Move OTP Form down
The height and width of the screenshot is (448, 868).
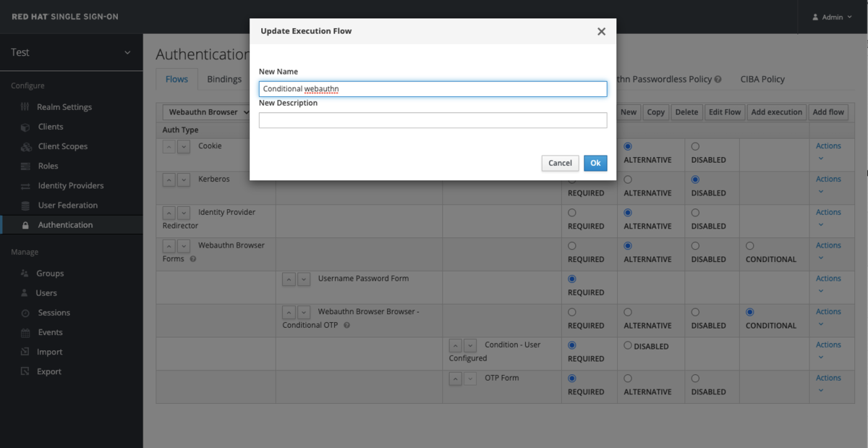pyautogui.click(x=470, y=379)
